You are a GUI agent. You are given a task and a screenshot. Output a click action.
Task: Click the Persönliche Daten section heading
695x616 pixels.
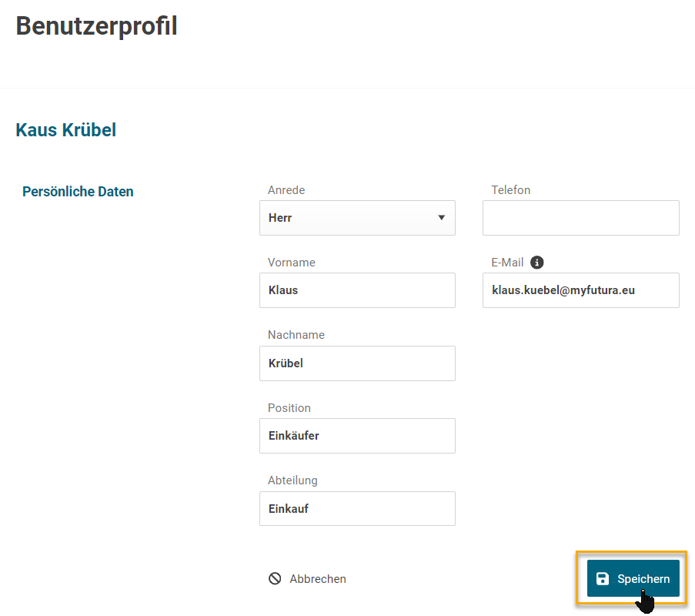click(78, 192)
